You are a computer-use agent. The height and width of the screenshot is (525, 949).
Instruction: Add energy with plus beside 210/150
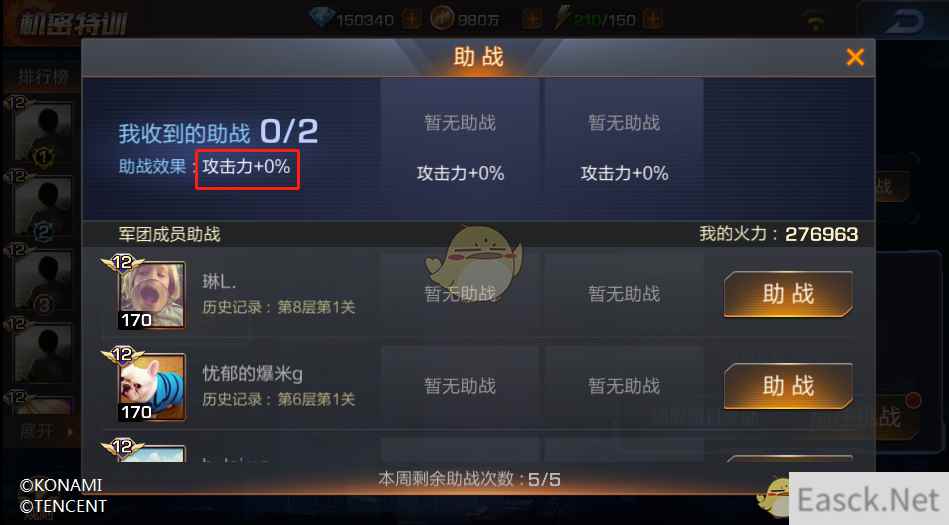pos(653,19)
